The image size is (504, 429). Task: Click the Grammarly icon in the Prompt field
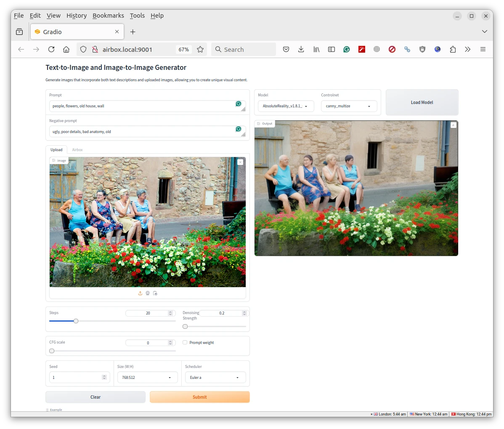(x=239, y=104)
